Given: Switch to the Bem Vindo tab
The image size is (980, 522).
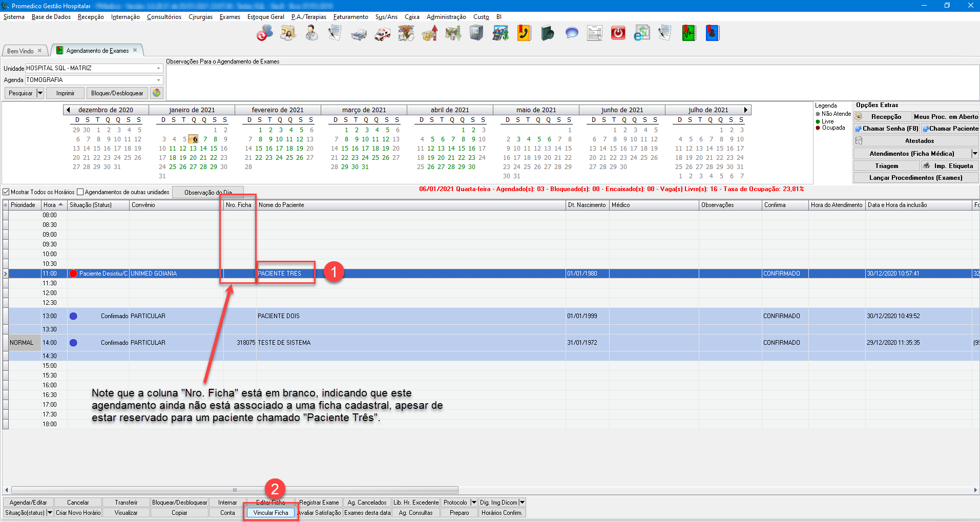Looking at the screenshot, I should [x=20, y=51].
